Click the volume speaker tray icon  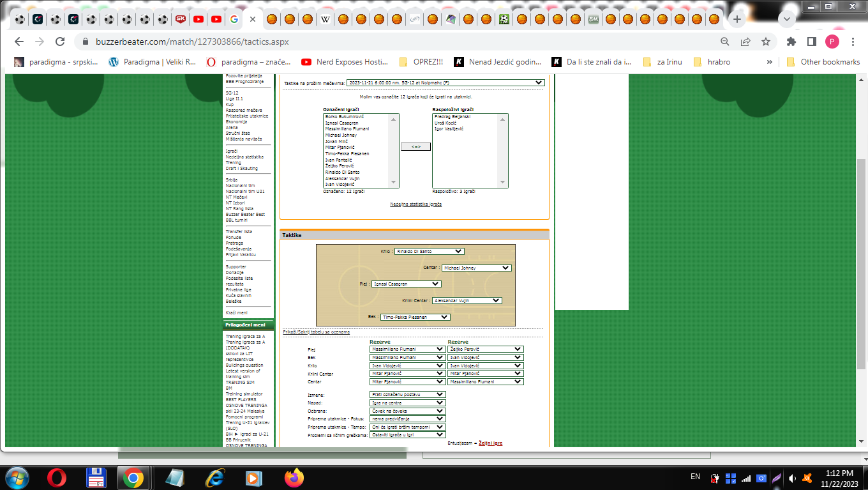792,477
